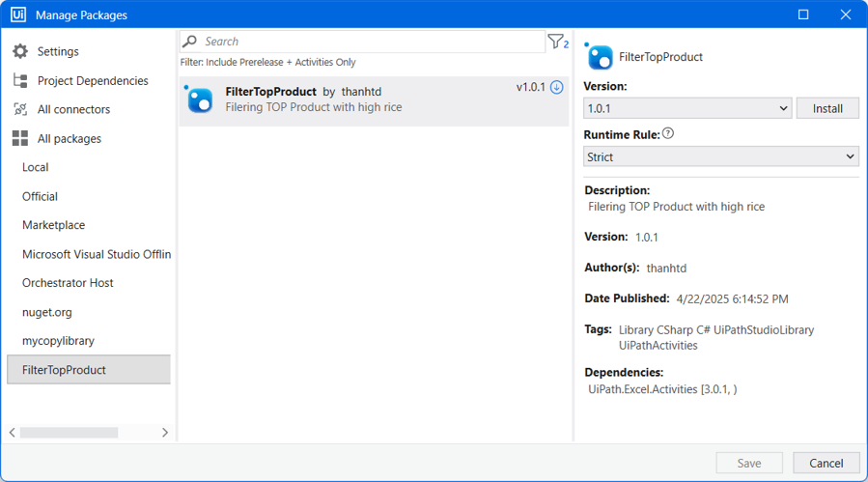The width and height of the screenshot is (868, 482).
Task: Click the Filter: Include Prerelease + Activities Only text
Action: 267,62
